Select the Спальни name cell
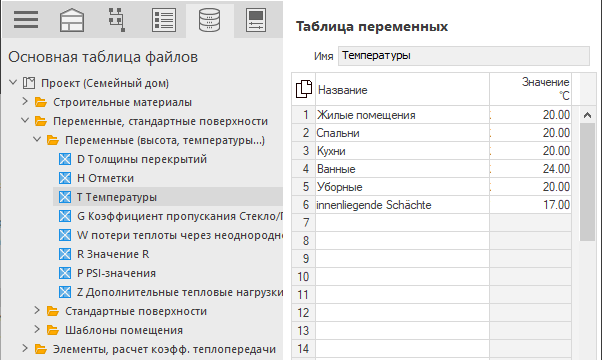602x360 pixels. [402, 133]
